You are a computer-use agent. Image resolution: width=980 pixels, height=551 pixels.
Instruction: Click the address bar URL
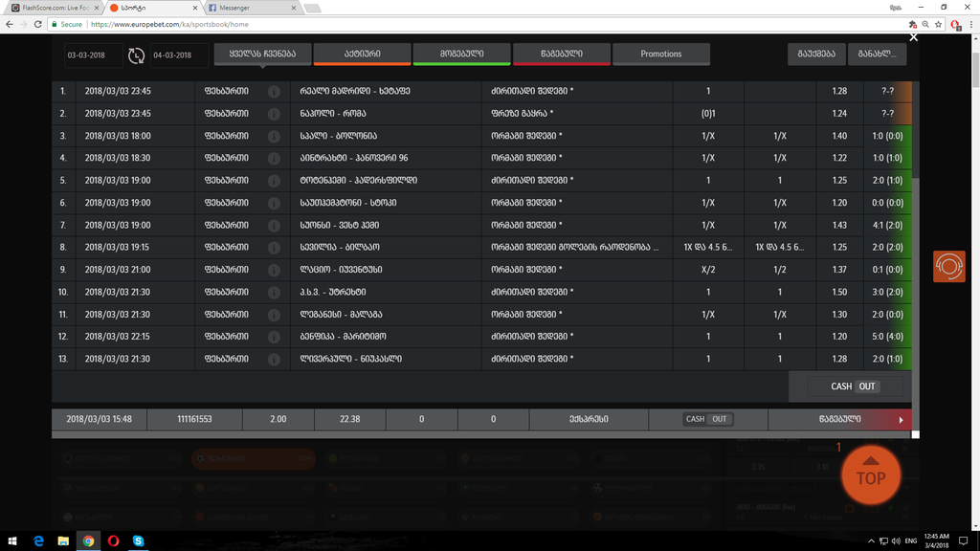169,24
